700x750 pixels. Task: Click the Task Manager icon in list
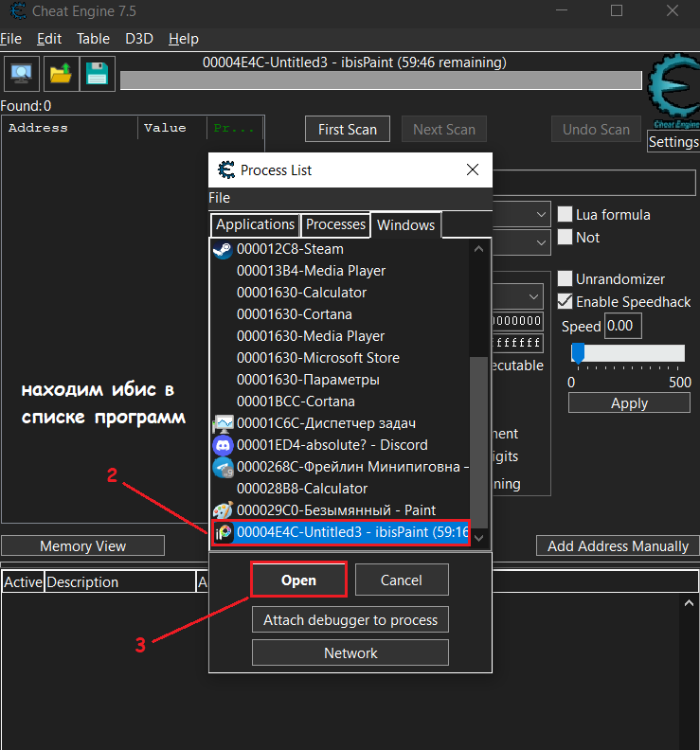tap(223, 423)
